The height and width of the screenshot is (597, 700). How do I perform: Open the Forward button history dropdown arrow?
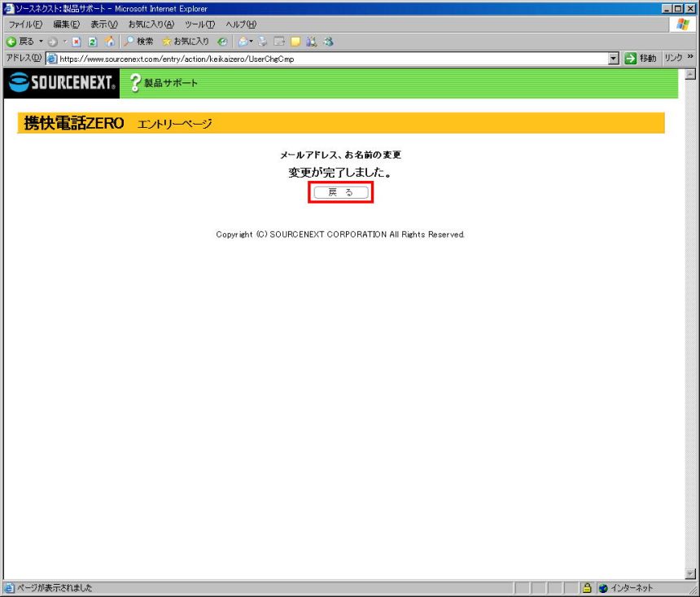[64, 42]
